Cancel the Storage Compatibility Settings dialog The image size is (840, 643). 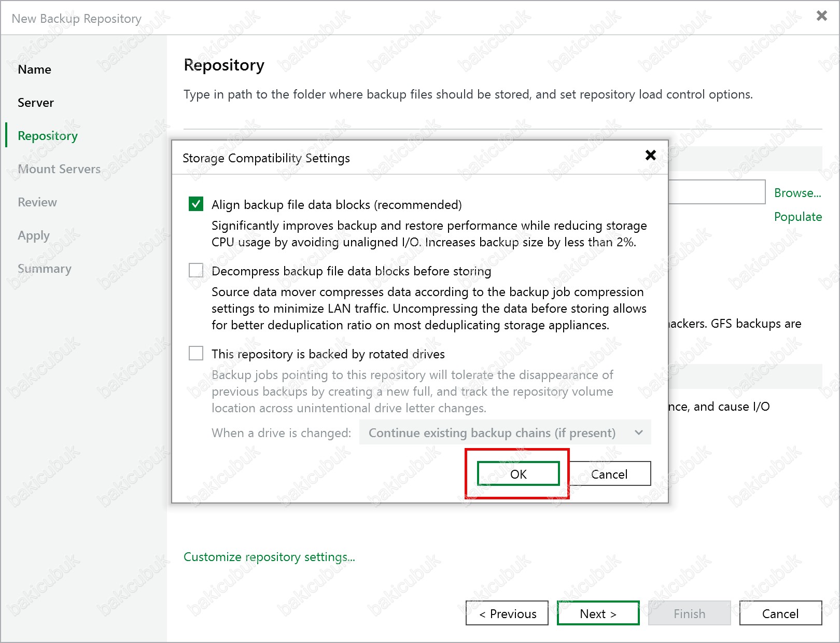[609, 474]
